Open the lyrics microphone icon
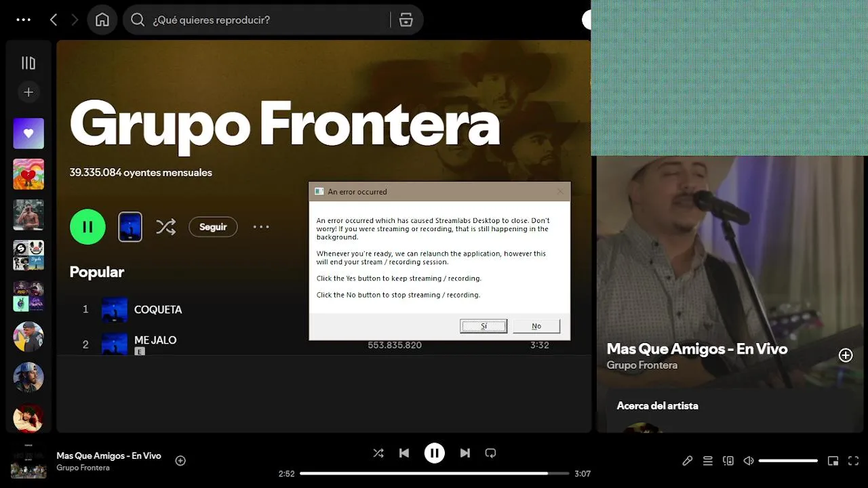The image size is (868, 488). pos(688,461)
